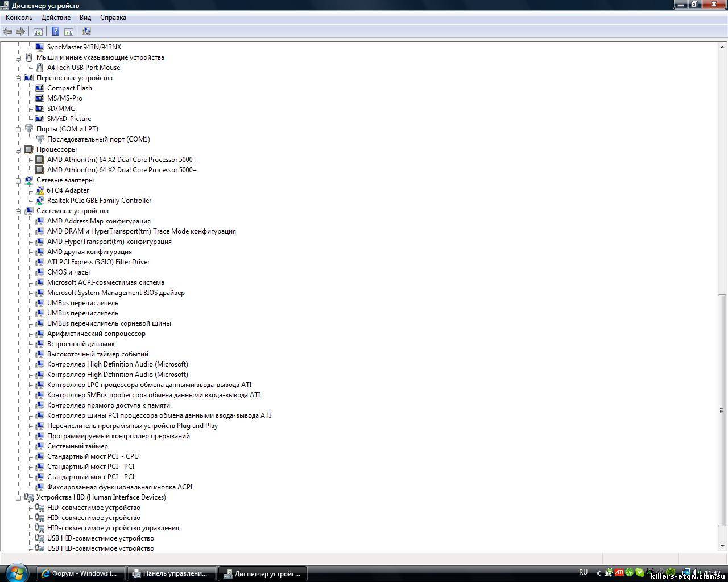Image resolution: width=728 pixels, height=582 pixels.
Task: Click the mouse icon next to A4Tech USB Port Mouse
Action: click(40, 68)
